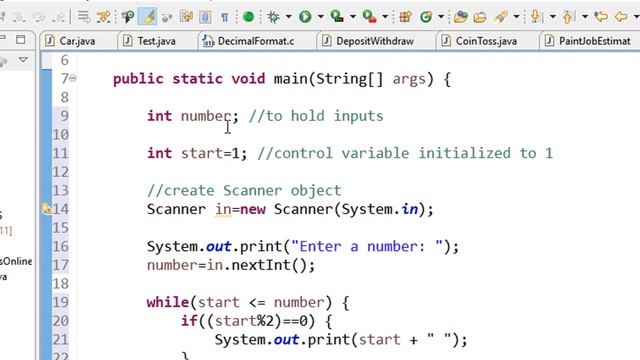Click the magnifier-and-flag icon left of highlighter

coord(128,17)
